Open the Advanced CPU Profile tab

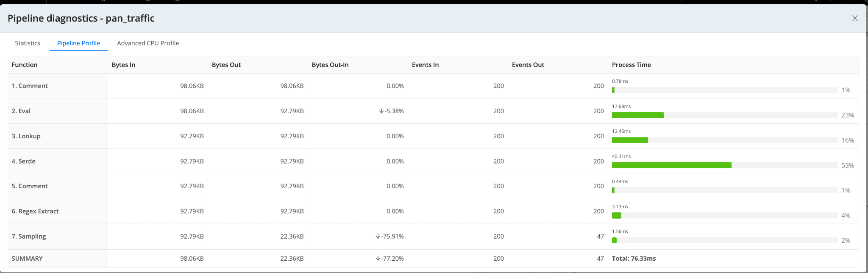pos(148,43)
